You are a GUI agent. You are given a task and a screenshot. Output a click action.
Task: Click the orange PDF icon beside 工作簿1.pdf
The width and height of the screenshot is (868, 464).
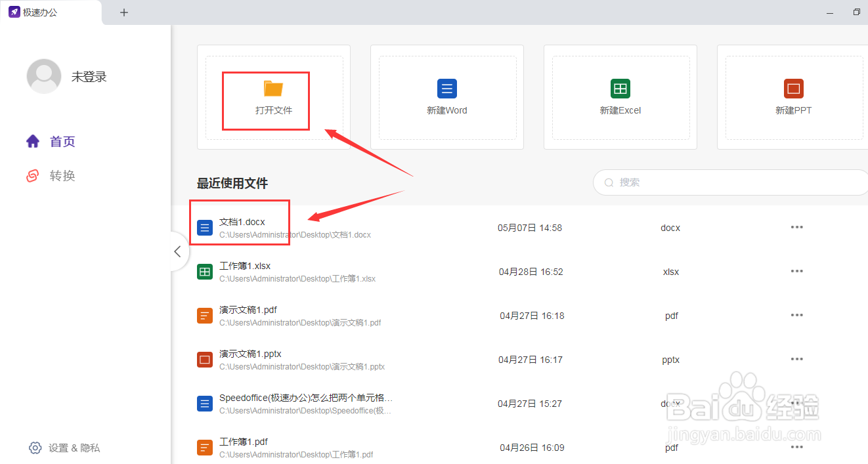(x=204, y=447)
